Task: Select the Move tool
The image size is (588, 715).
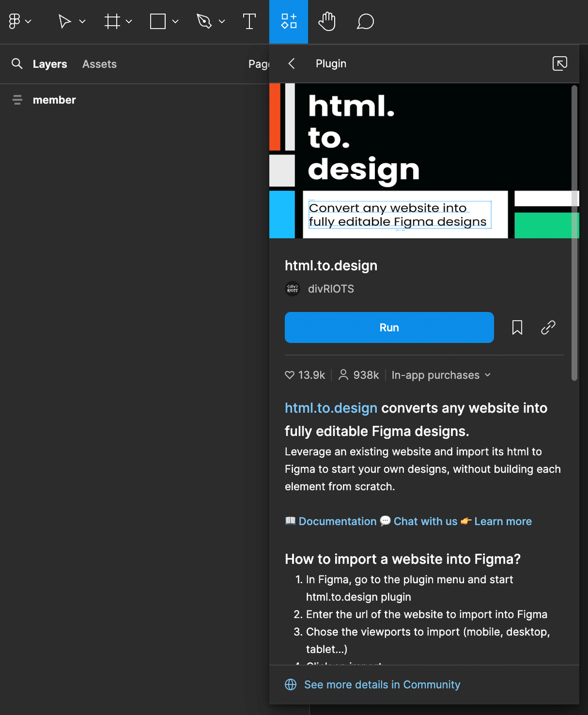Action: point(65,22)
